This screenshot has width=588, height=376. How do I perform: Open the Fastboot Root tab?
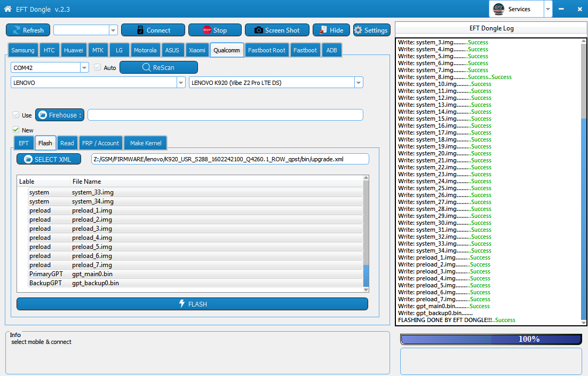click(267, 50)
